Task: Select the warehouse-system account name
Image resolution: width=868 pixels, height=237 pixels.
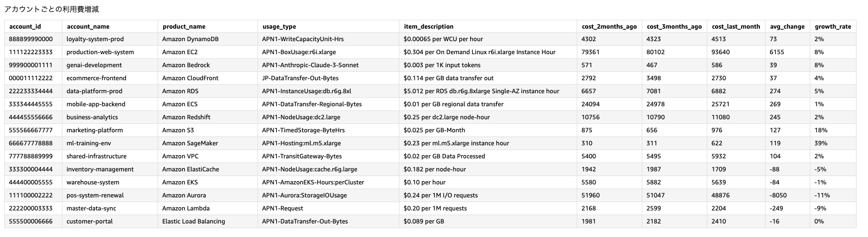Action: pyautogui.click(x=93, y=182)
